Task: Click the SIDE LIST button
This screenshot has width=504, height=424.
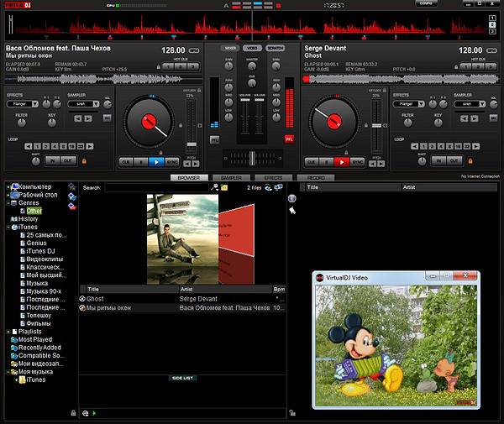Action: point(182,378)
